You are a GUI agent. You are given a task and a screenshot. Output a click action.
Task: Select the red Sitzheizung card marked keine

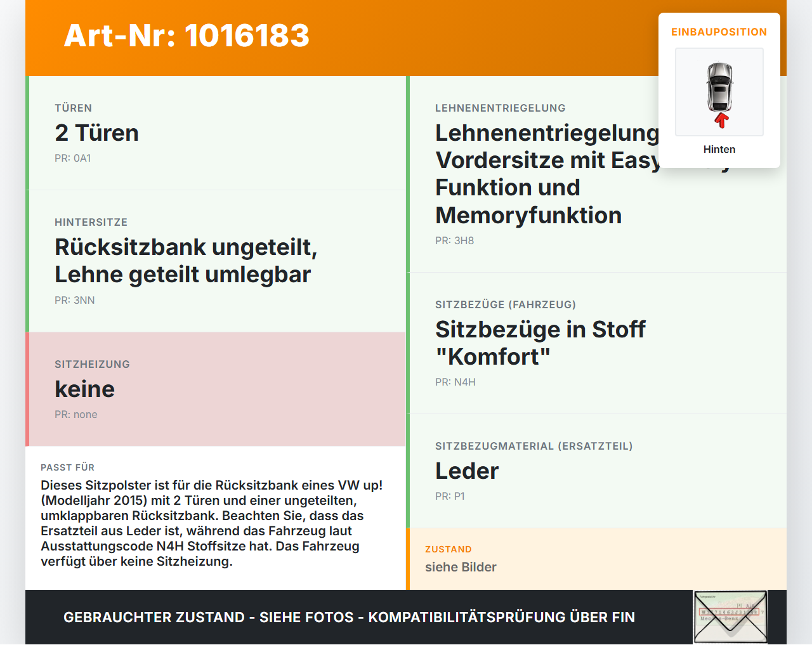[216, 388]
